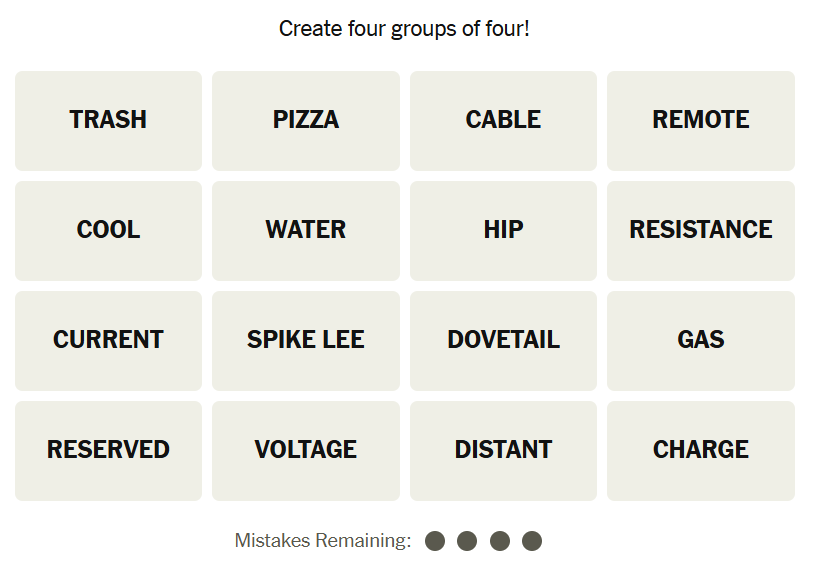Select the HIP tile
This screenshot has width=814, height=562.
(503, 230)
